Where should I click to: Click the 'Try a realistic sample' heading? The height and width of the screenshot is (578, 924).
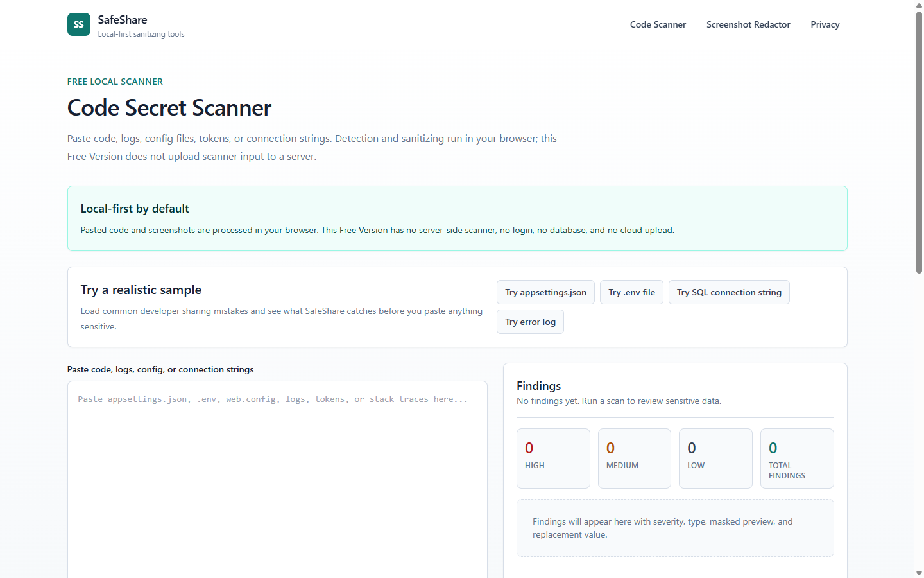[x=141, y=290]
